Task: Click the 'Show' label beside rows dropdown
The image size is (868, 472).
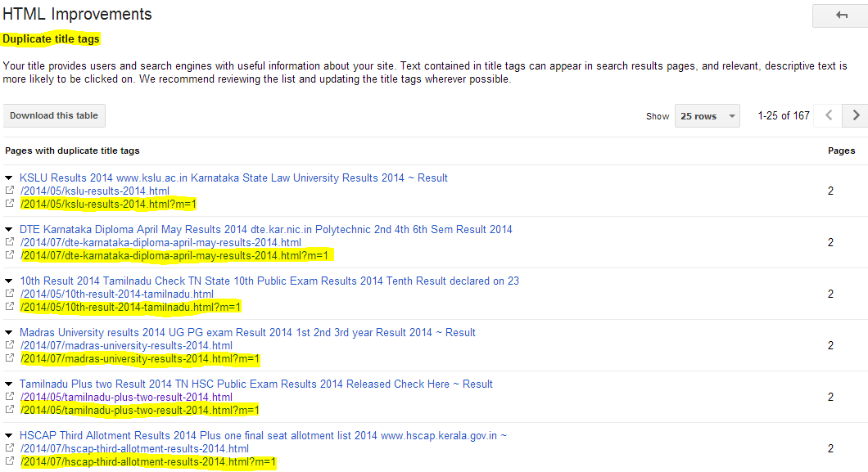Action: 657,117
